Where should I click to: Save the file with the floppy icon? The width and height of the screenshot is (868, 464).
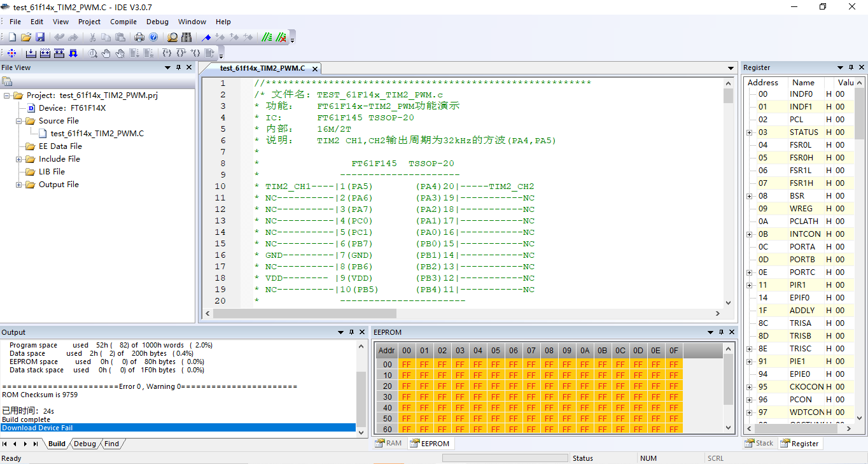(40, 38)
